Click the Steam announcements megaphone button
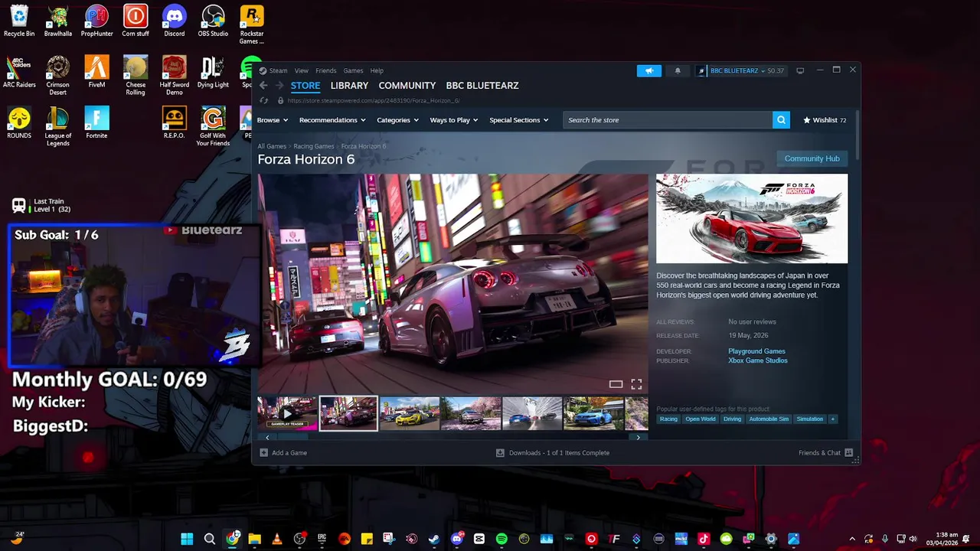The height and width of the screenshot is (551, 980). coord(649,70)
